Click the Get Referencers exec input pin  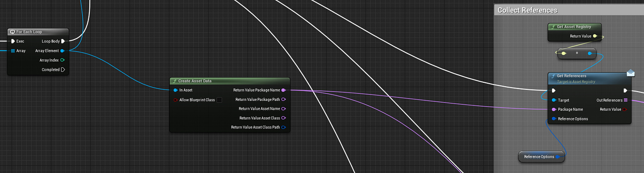pyautogui.click(x=554, y=91)
